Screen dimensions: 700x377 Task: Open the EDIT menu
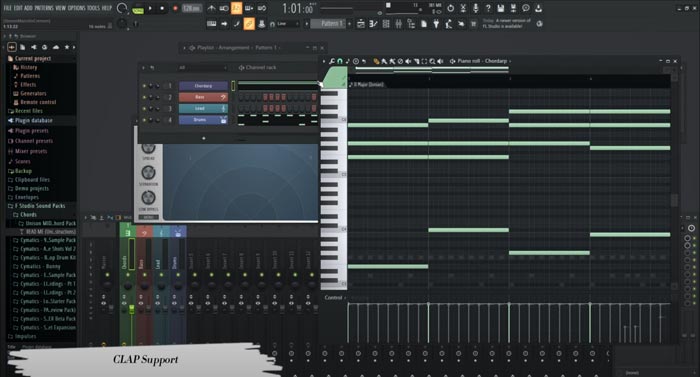18,8
